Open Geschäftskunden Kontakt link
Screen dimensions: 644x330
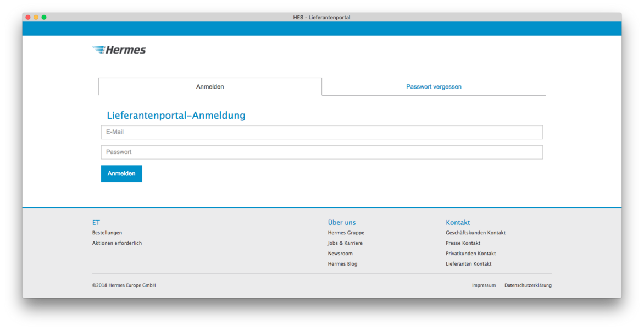click(x=476, y=233)
